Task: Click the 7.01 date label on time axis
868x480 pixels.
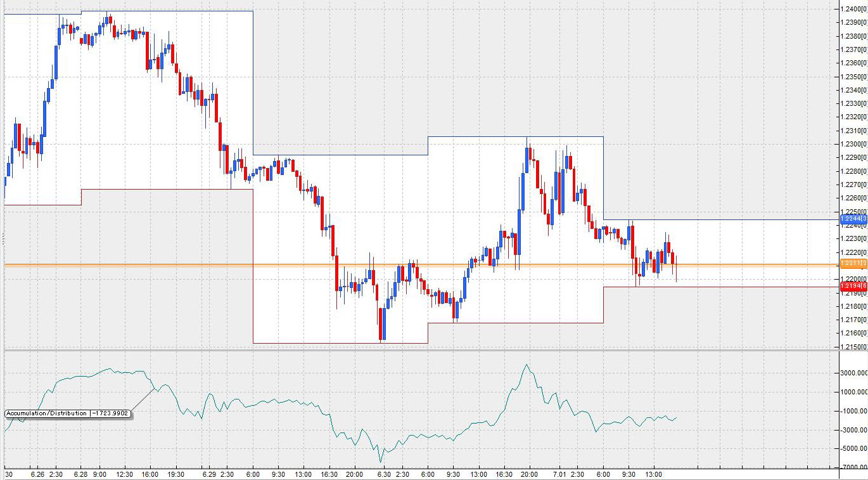Action: tap(559, 474)
